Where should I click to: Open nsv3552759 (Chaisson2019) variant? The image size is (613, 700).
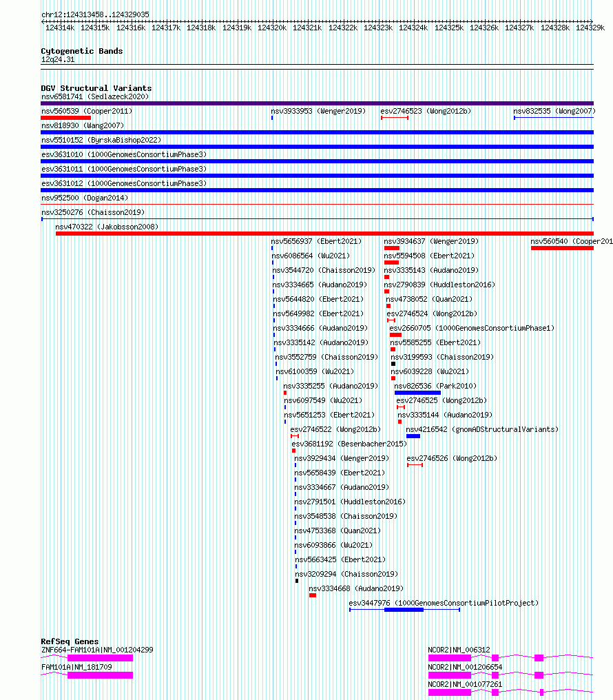point(326,357)
